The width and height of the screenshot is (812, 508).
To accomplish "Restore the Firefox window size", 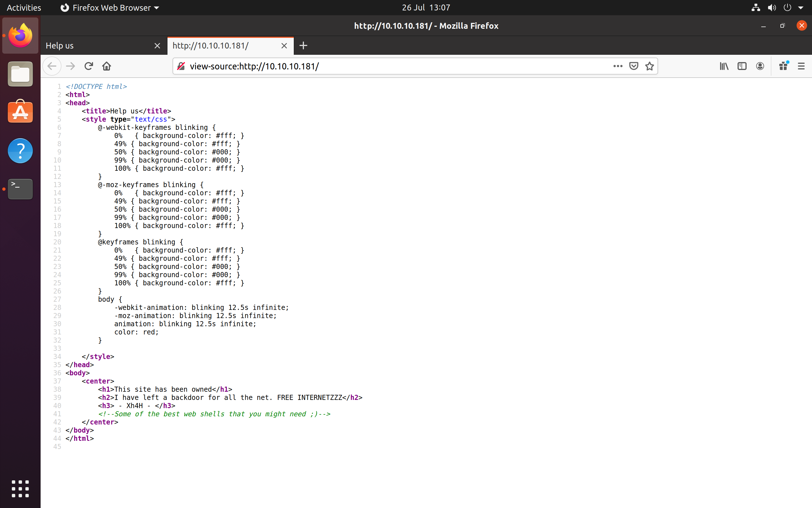I will coord(782,26).
